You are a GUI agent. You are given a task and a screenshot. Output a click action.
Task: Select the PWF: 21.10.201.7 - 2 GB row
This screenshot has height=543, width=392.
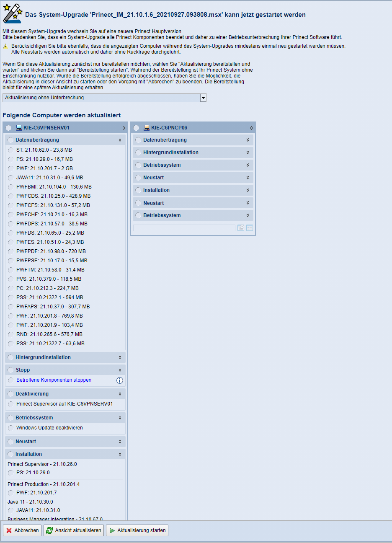pyautogui.click(x=65, y=168)
